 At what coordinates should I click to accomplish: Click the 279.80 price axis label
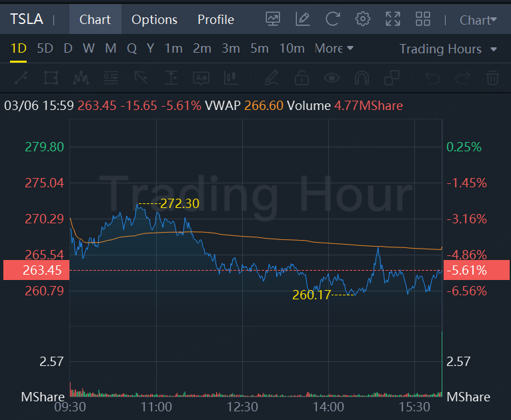44,147
